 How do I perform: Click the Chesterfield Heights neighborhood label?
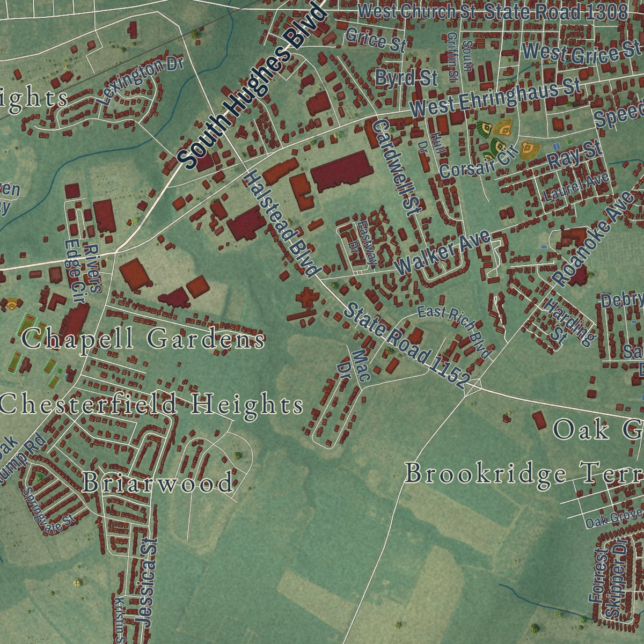(x=151, y=404)
